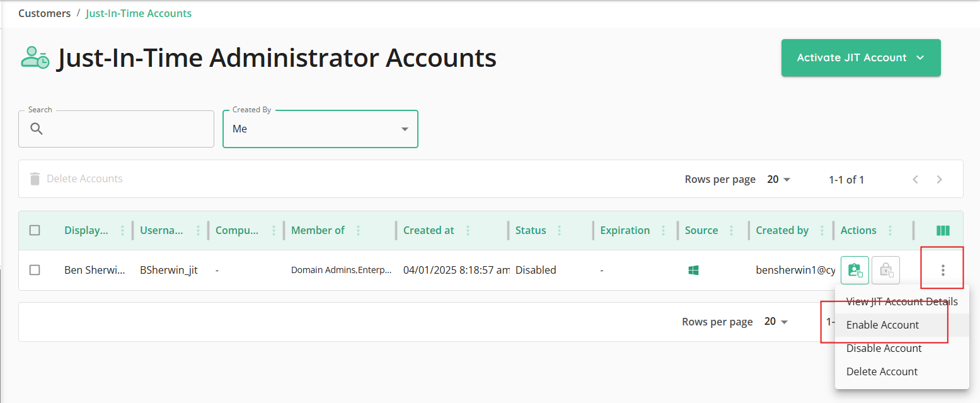This screenshot has height=403, width=980.
Task: Click the bensherwin1@cy created-by cell
Action: point(795,270)
